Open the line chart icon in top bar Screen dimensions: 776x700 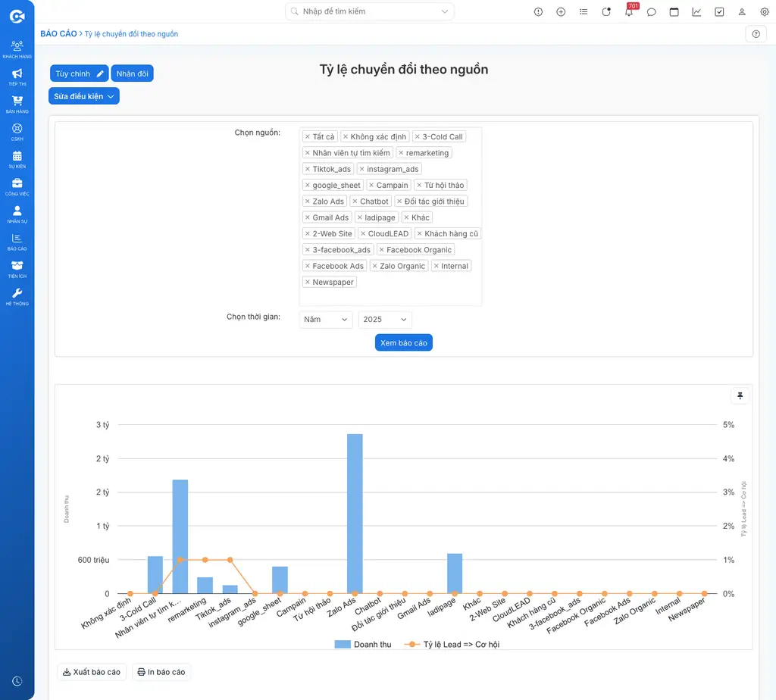click(x=696, y=12)
